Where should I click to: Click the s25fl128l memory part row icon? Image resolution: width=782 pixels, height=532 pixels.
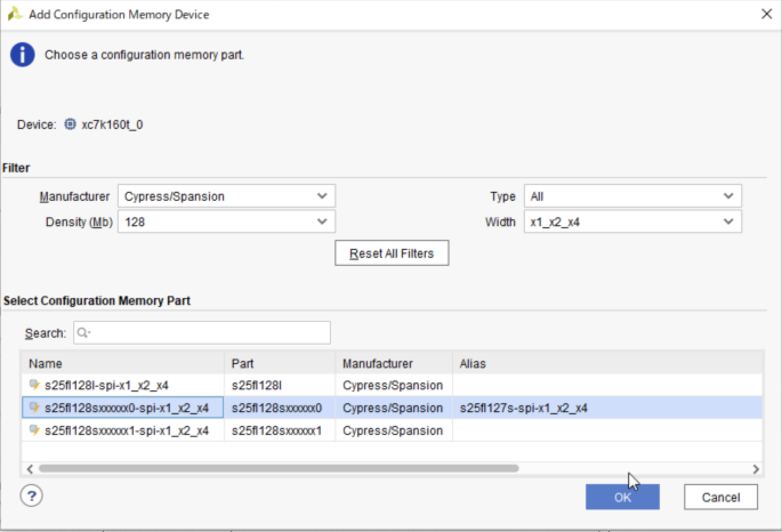click(34, 385)
